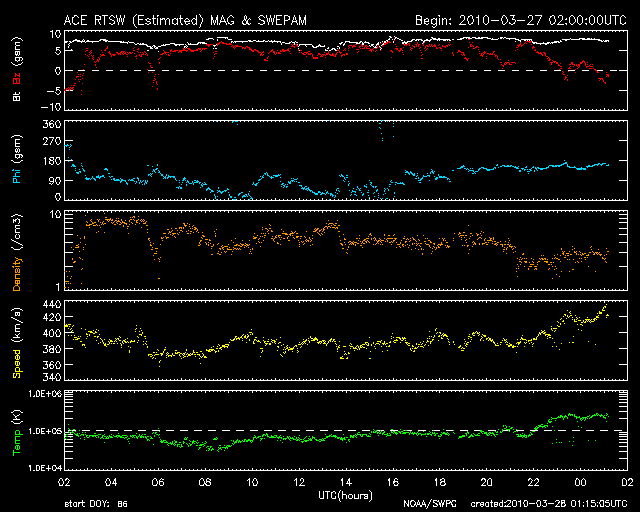Click the 'Density (/cm3)' axis label
The width and height of the screenshot is (640, 512).
click(x=16, y=252)
